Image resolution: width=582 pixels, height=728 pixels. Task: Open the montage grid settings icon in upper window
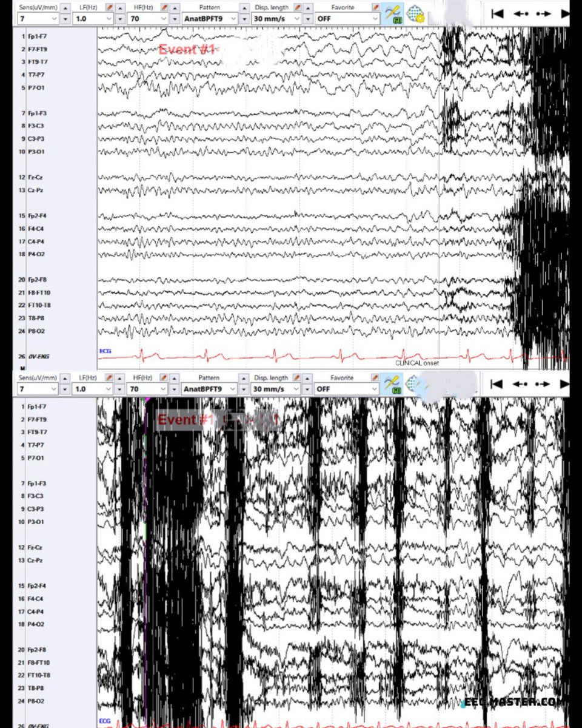(415, 13)
